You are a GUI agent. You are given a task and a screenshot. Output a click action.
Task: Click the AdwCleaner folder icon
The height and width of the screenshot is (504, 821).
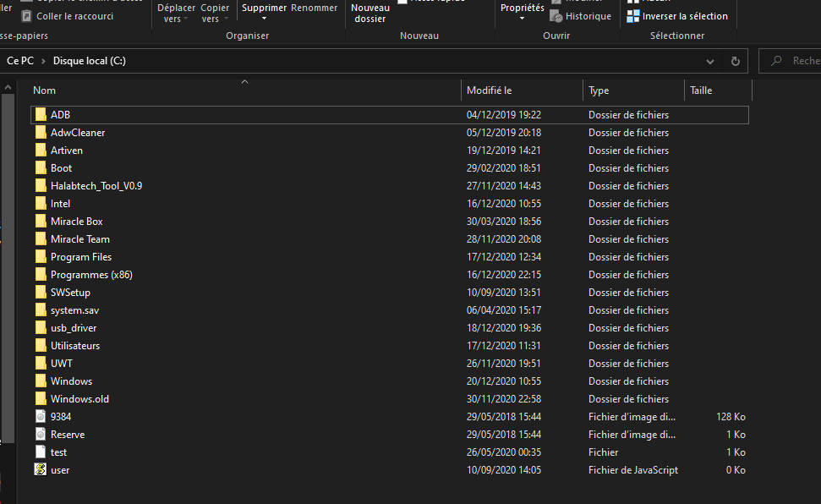(x=41, y=133)
